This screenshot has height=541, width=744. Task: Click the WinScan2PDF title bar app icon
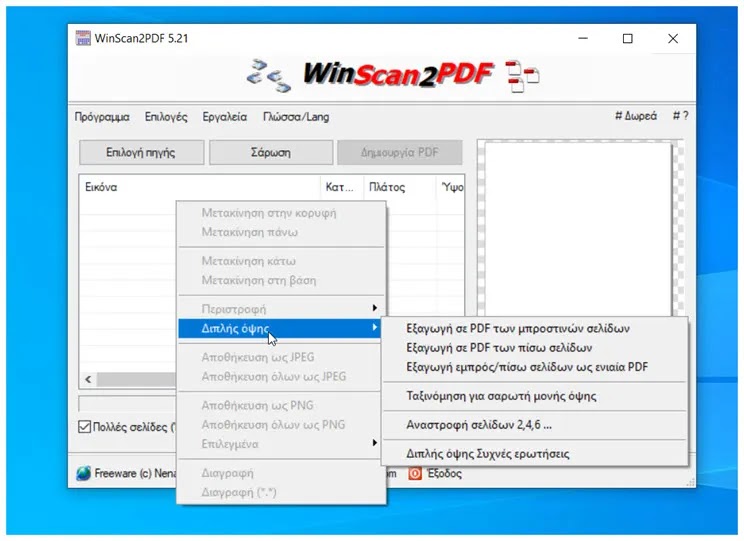pyautogui.click(x=83, y=38)
